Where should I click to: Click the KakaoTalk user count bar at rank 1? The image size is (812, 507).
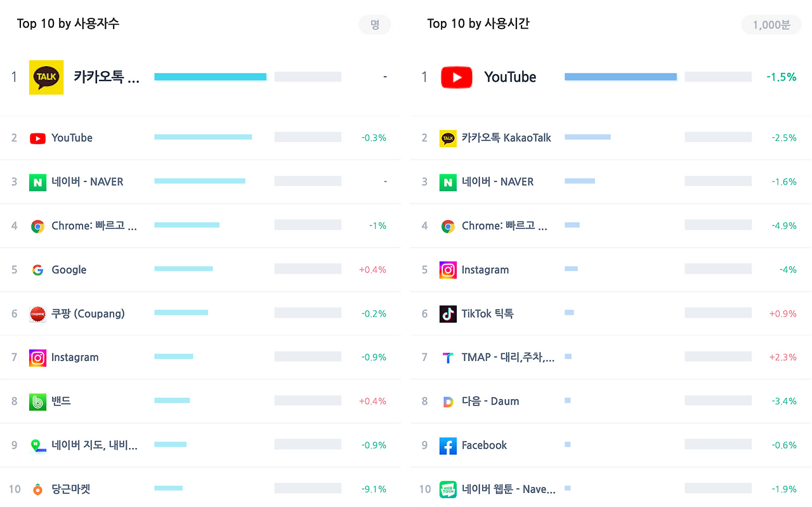(x=210, y=77)
